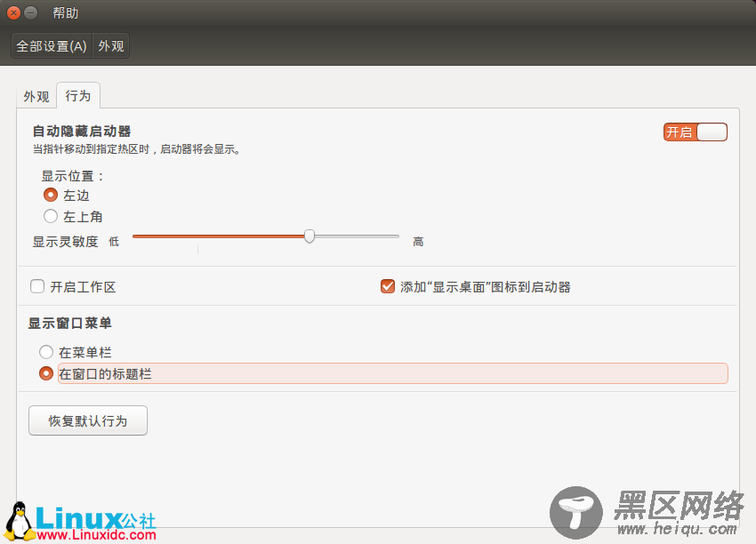
Task: Select 在窗口的标题栏 radio button
Action: coord(46,373)
